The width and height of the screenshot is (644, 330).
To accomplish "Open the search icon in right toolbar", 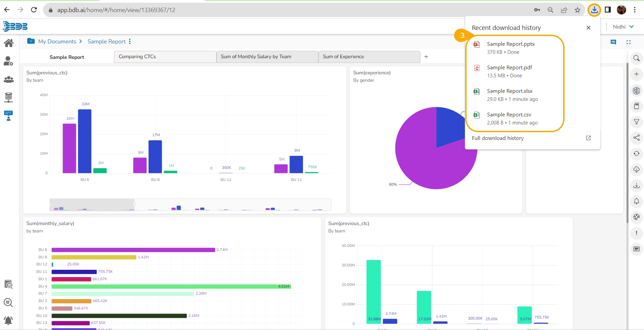I will point(636,59).
